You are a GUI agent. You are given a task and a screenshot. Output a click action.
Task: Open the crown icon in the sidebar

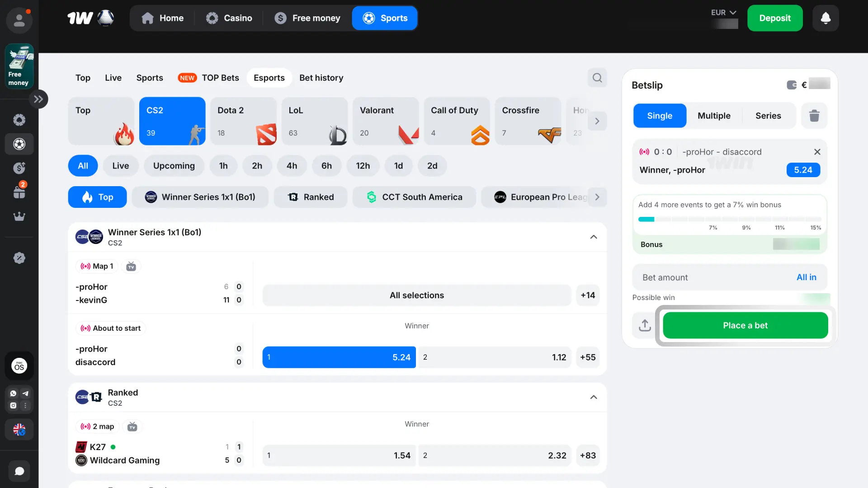(x=19, y=216)
